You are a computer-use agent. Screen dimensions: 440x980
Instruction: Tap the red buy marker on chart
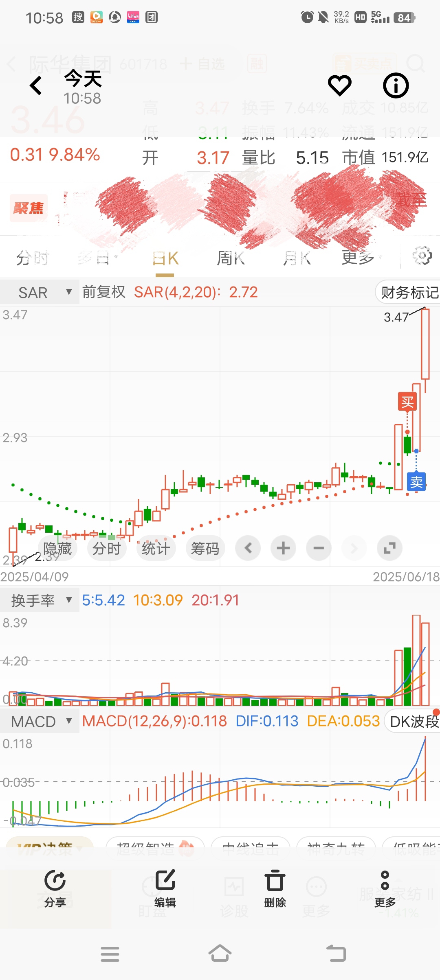point(407,402)
